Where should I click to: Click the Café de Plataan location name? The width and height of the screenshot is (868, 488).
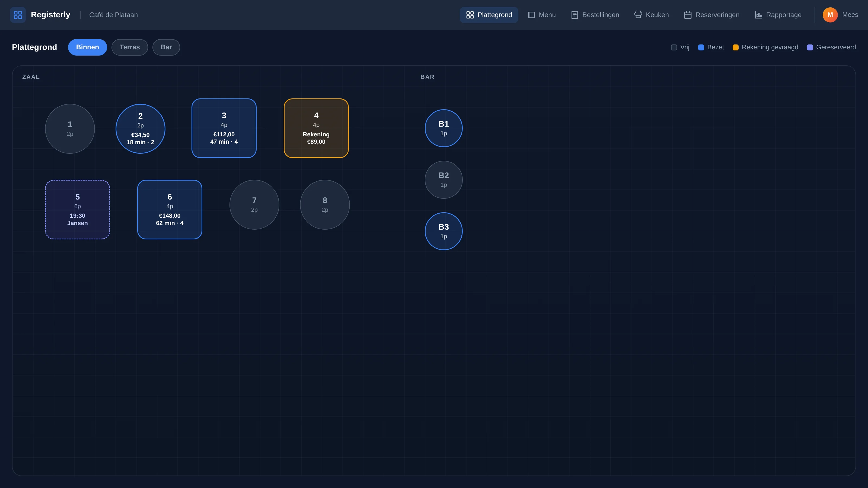tap(113, 15)
